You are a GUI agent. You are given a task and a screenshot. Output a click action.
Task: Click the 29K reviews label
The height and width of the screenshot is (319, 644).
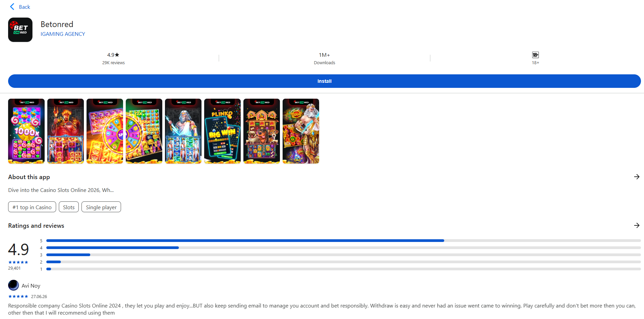(x=114, y=63)
